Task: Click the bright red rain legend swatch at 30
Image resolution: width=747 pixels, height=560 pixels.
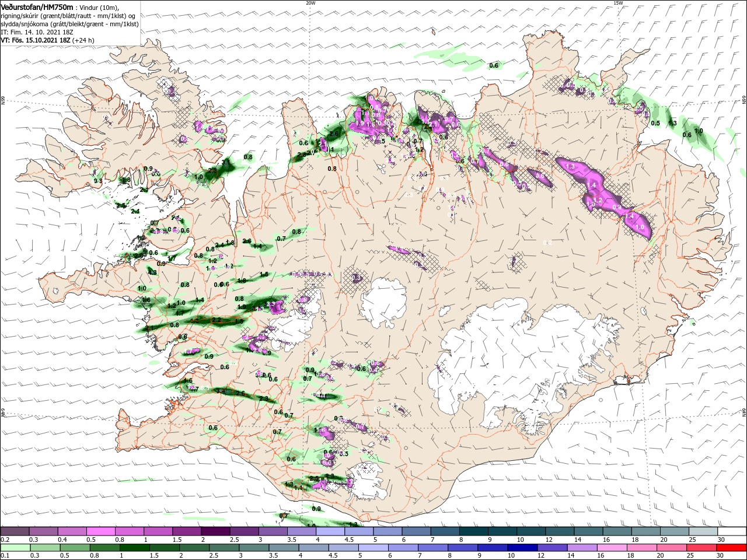Action: click(x=732, y=548)
